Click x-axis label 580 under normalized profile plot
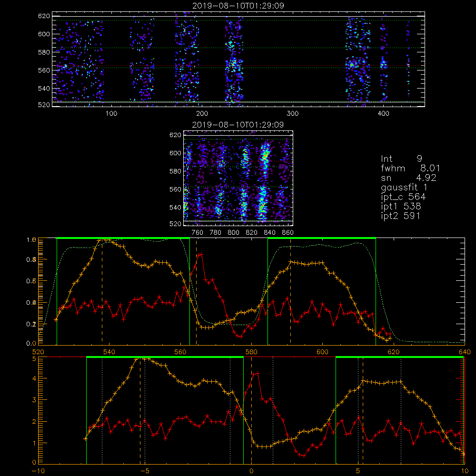Viewport: 476px width, 476px height. (x=251, y=352)
